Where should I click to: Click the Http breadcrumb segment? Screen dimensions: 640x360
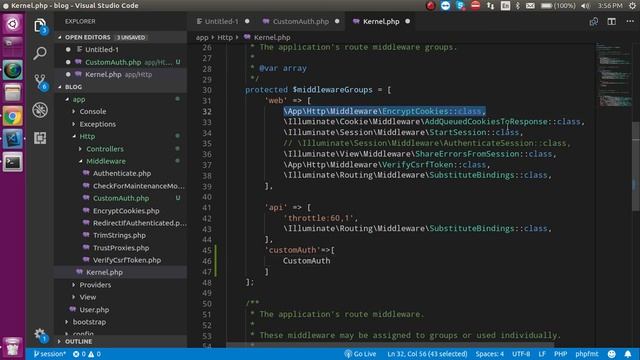pyautogui.click(x=224, y=38)
